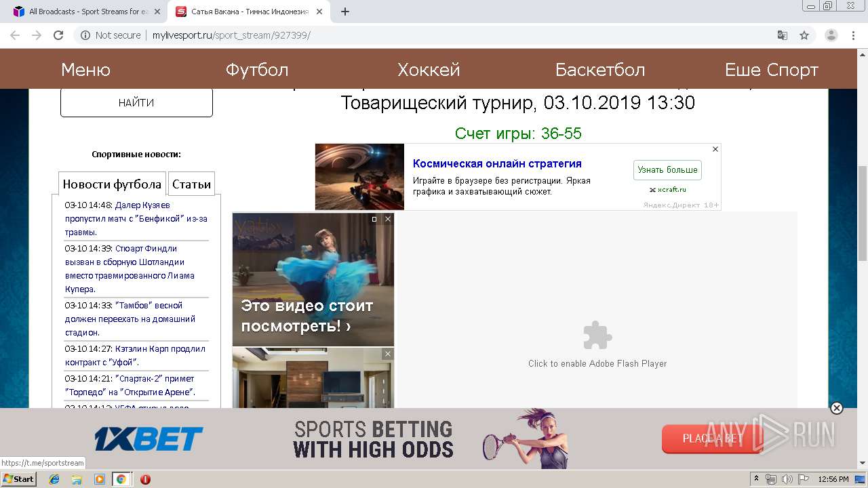This screenshot has height=488, width=868.
Task: Launch Internet Explorer from taskbar
Action: [x=54, y=479]
